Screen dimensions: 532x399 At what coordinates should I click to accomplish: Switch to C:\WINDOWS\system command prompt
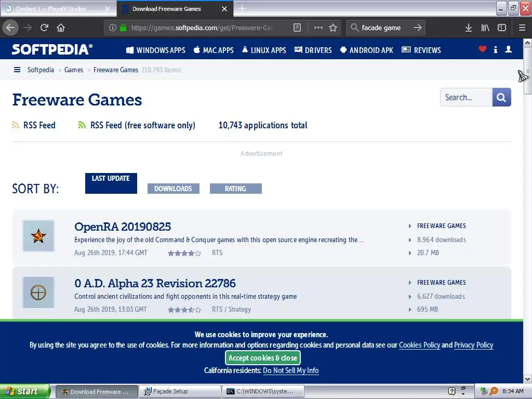click(x=263, y=391)
